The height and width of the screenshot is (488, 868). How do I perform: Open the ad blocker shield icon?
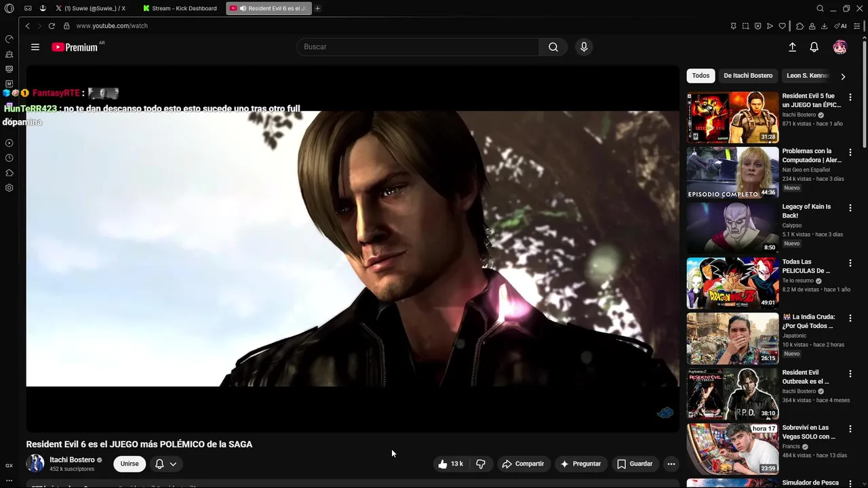[x=757, y=26]
